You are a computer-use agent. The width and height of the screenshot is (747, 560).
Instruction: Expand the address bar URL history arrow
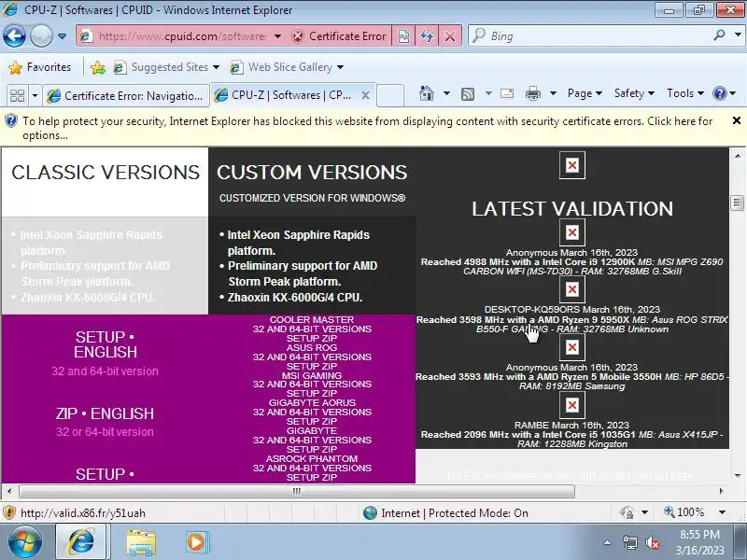(x=277, y=36)
